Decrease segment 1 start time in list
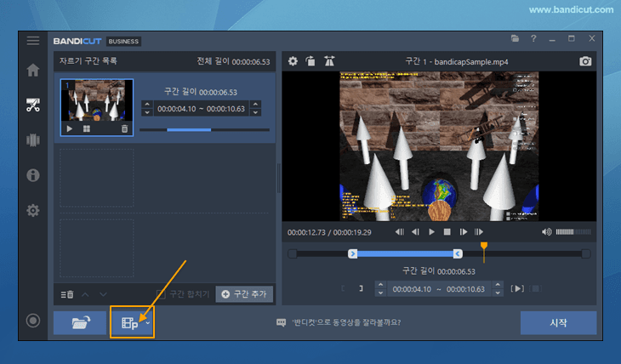621x364 pixels. (x=147, y=112)
